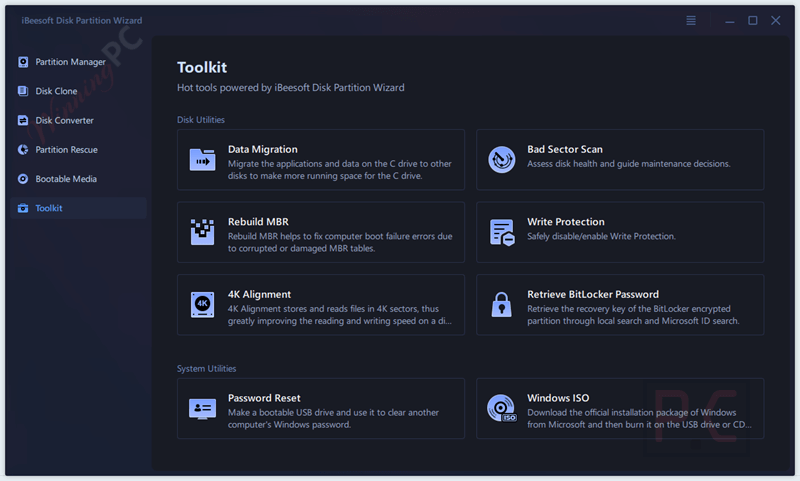Screen dimensions: 800x481
Task: Start Bad Sector Scan tool title
Action: pos(565,149)
